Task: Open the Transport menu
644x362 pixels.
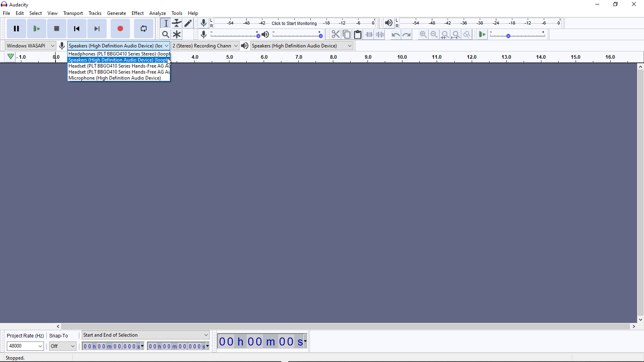Action: click(x=73, y=13)
